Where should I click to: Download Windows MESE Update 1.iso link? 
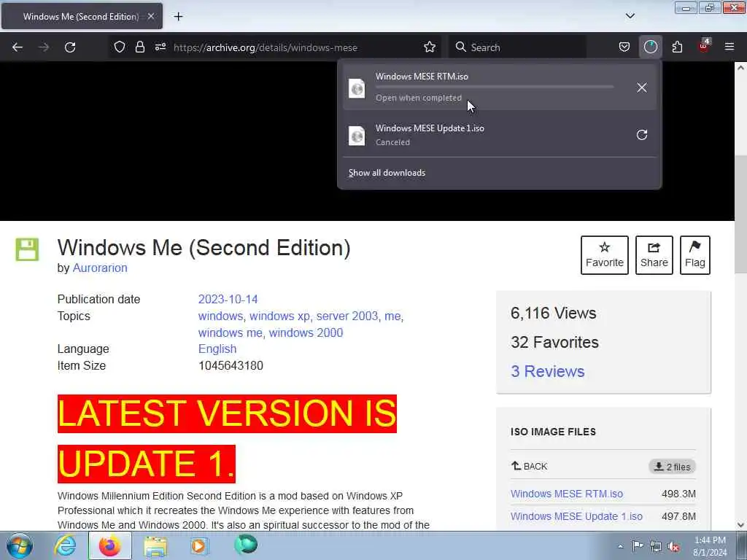pyautogui.click(x=576, y=516)
